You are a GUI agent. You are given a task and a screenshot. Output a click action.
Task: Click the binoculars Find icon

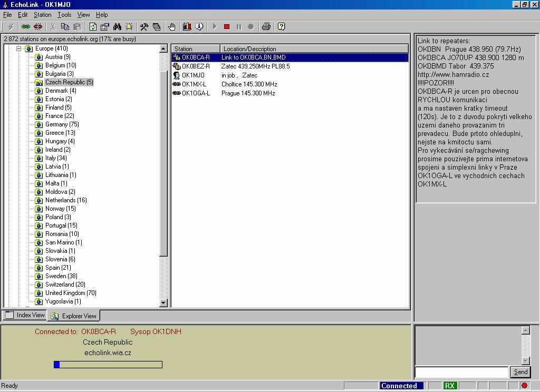pyautogui.click(x=117, y=26)
